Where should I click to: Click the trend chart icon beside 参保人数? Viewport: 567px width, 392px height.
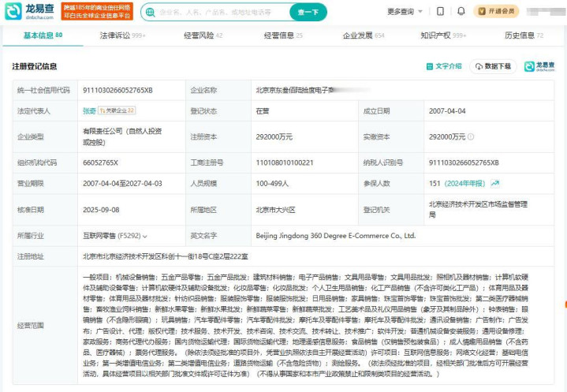[494, 183]
